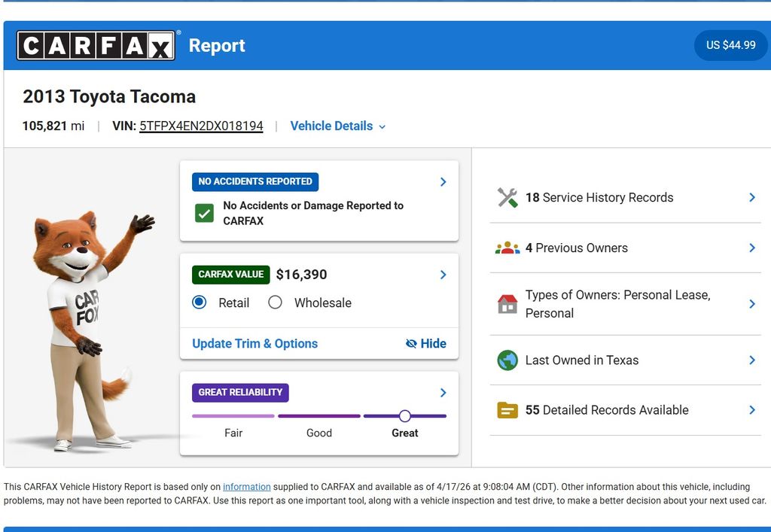
Task: Click the US $44.99 price button
Action: (x=730, y=45)
